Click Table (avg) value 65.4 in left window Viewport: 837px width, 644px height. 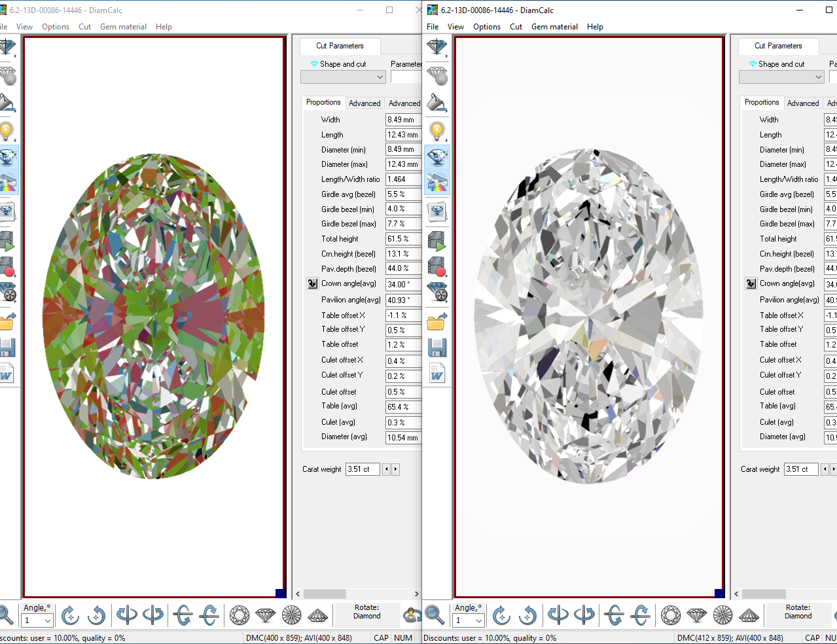pos(403,406)
